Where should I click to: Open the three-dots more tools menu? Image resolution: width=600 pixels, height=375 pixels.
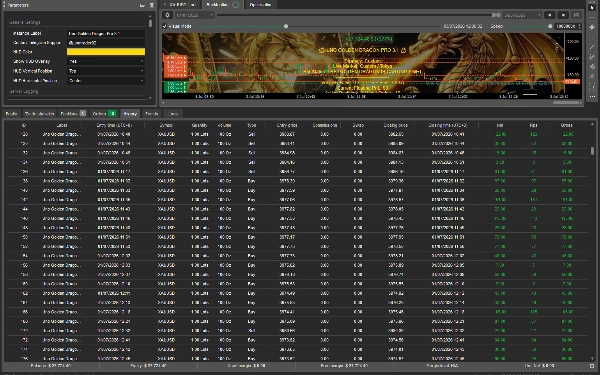(592, 96)
